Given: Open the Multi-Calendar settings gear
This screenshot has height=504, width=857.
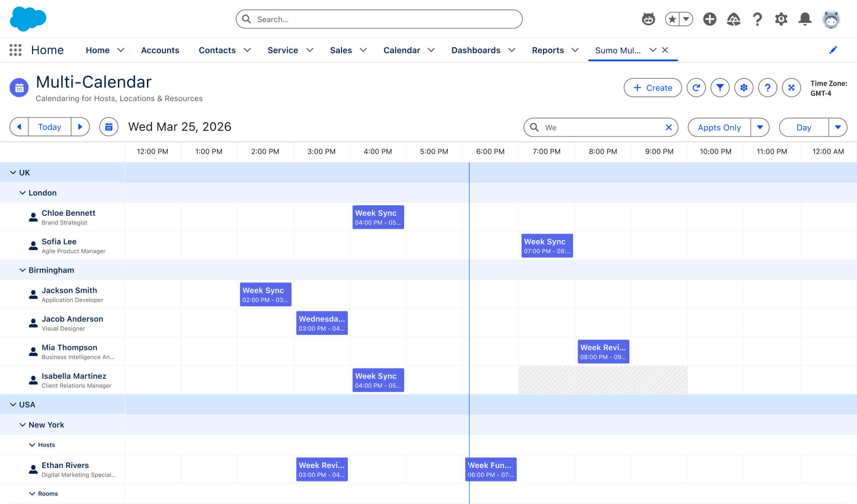Looking at the screenshot, I should pos(744,87).
